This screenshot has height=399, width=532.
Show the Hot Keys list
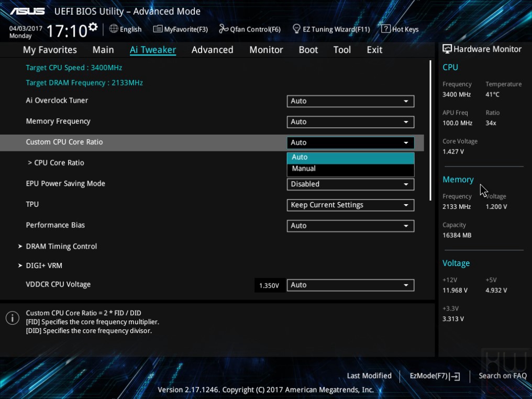point(400,29)
